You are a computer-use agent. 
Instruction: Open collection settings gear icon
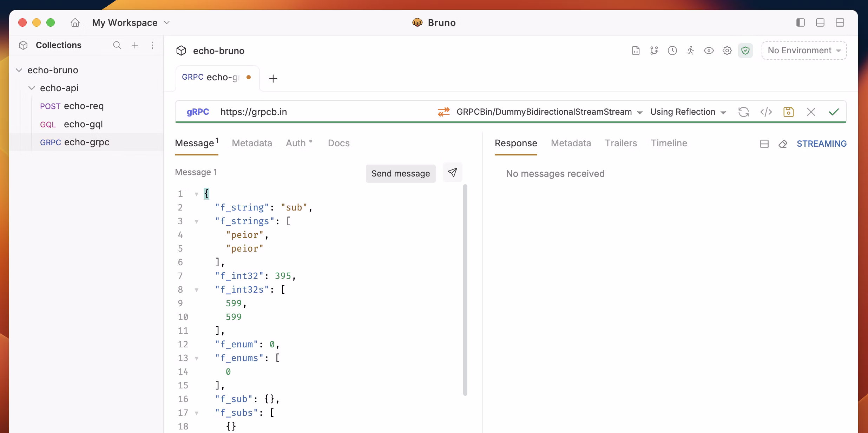727,51
